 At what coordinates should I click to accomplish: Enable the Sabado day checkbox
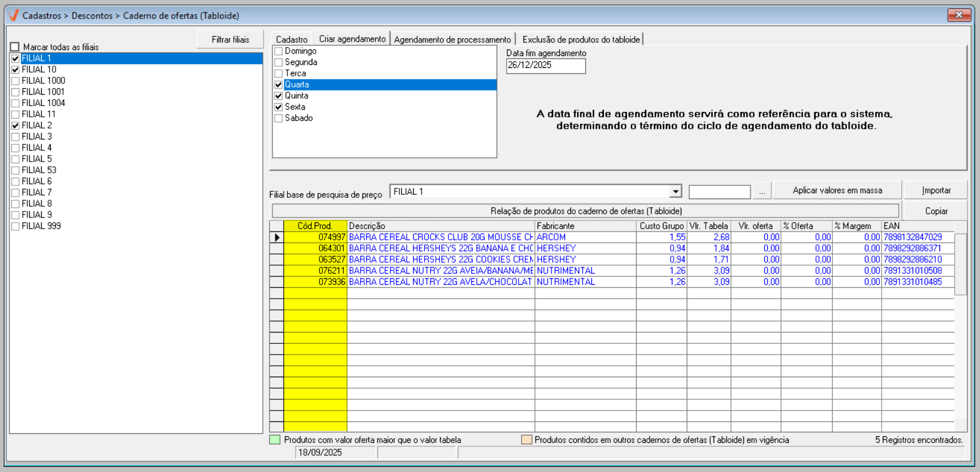tap(278, 119)
